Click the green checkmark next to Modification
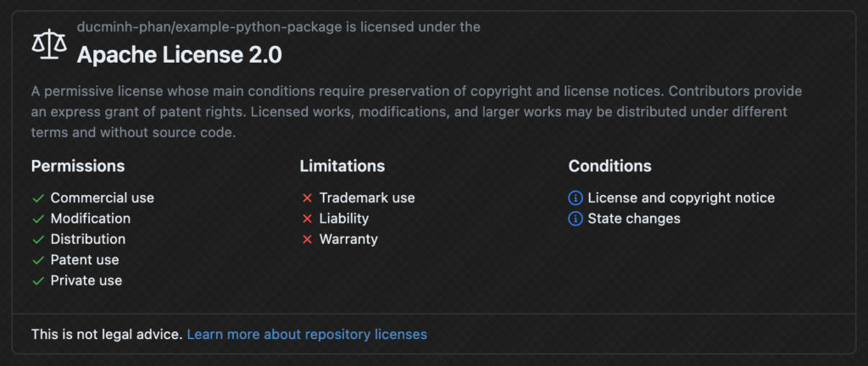This screenshot has width=868, height=366. click(38, 219)
